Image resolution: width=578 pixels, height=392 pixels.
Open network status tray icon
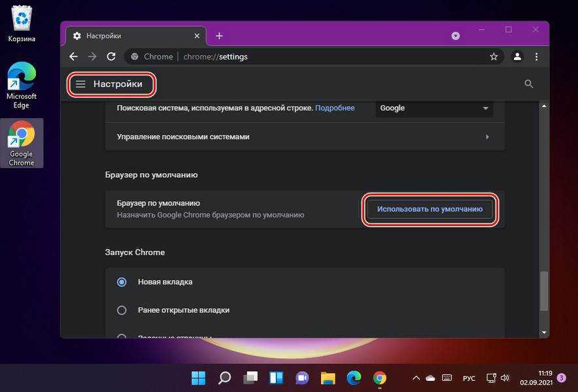coord(491,378)
